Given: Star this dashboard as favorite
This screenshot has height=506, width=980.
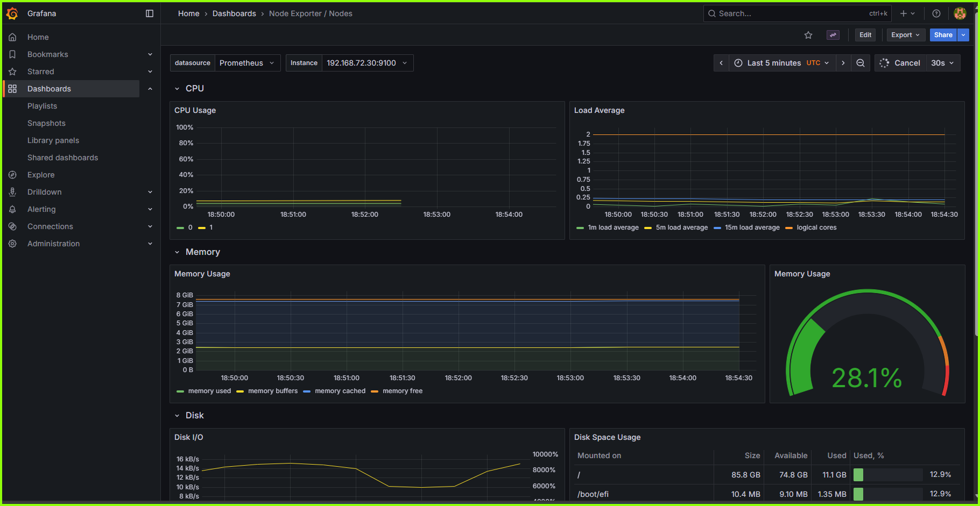Looking at the screenshot, I should coord(808,34).
